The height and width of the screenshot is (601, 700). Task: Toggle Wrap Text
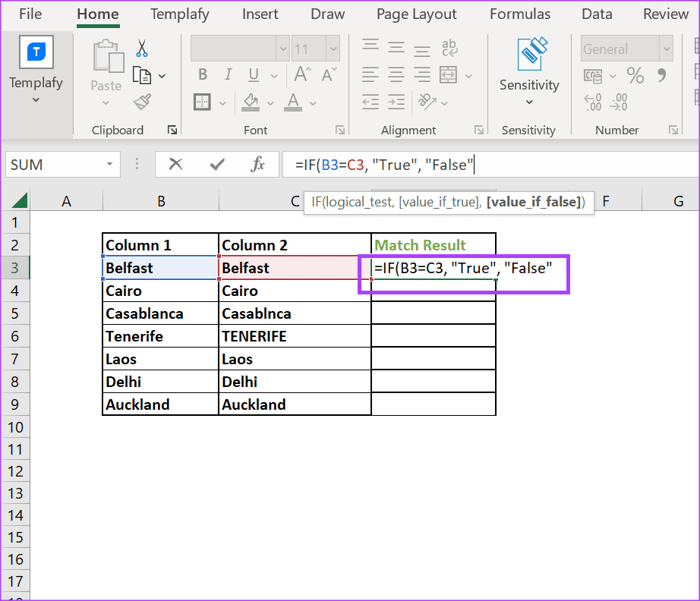pos(449,48)
